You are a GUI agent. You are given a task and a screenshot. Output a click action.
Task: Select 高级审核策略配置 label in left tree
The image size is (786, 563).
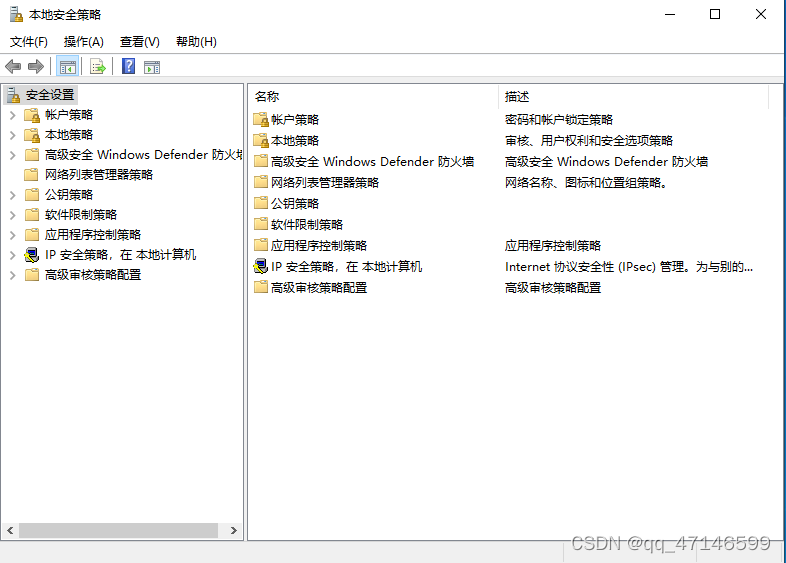(93, 275)
